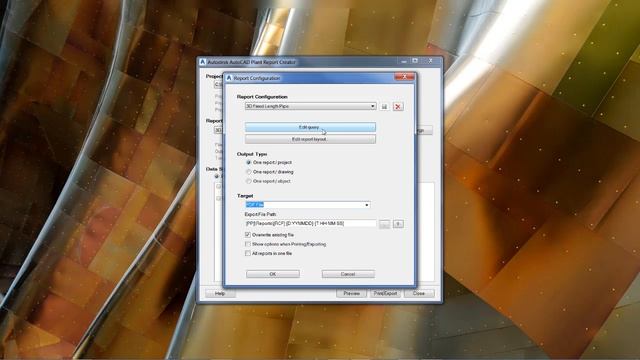Cancel the Report Configuration dialog
Screen dimensions: 640x360
[x=348, y=274]
